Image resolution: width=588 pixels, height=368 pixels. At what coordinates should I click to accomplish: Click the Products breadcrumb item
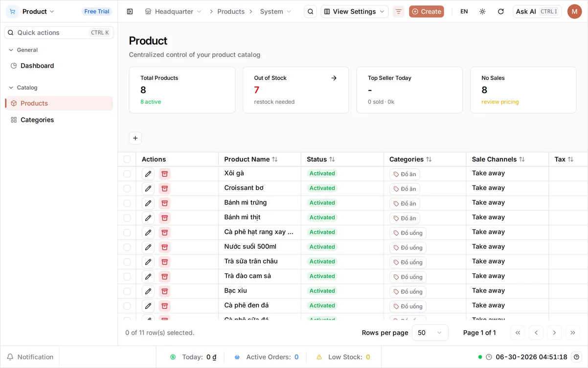[231, 11]
